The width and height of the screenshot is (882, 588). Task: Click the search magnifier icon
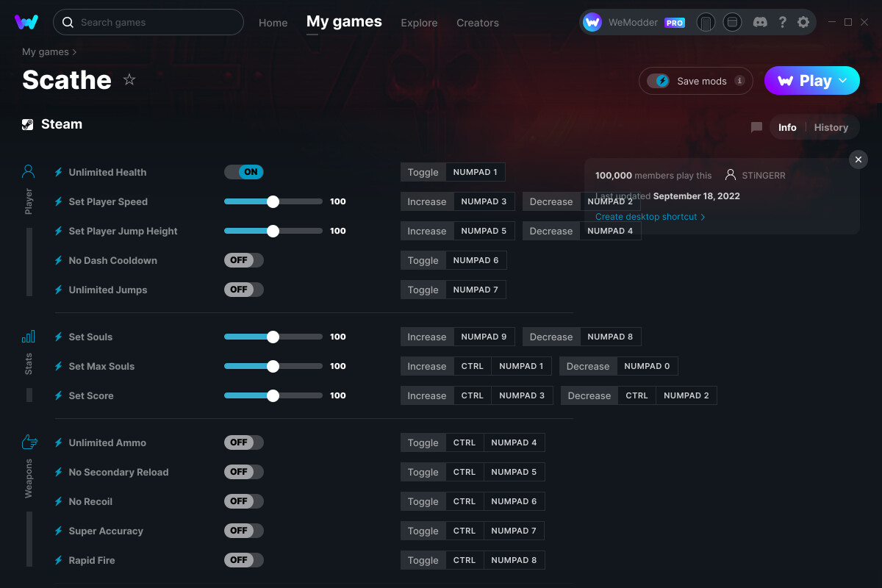[68, 22]
